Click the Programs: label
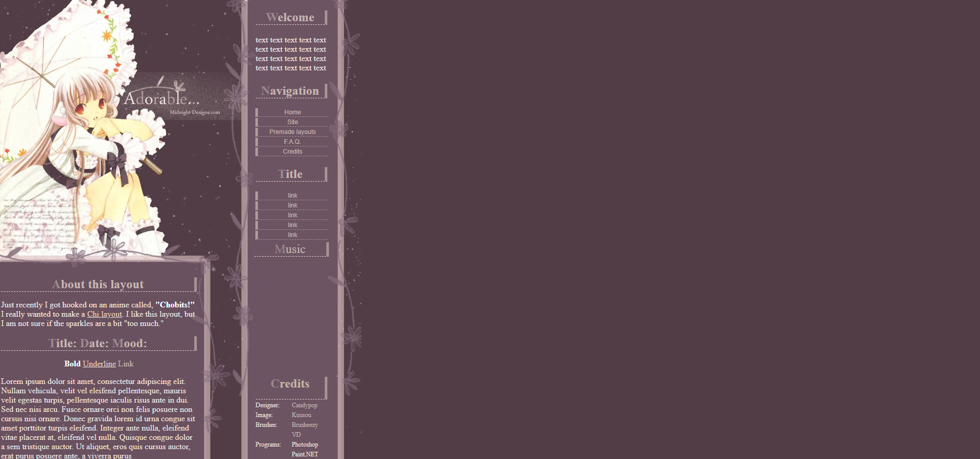This screenshot has width=980, height=459. tap(268, 445)
